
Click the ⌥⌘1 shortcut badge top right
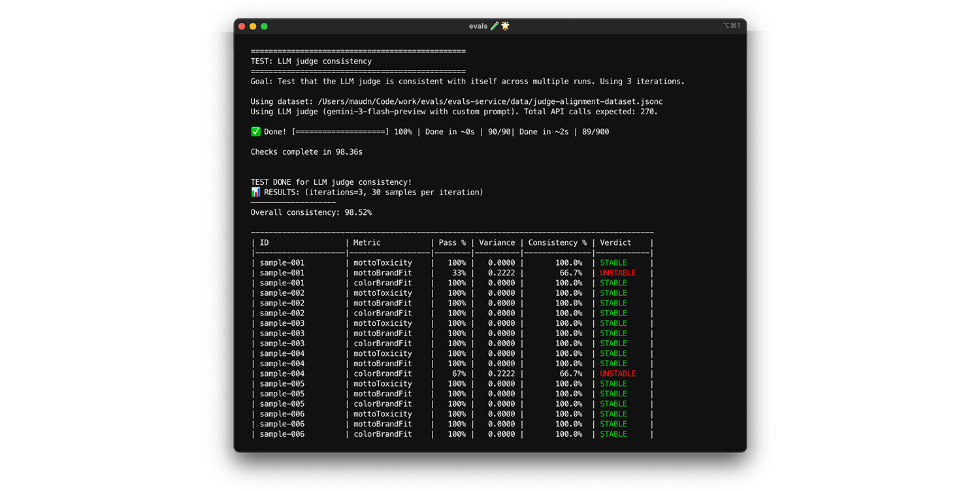click(732, 25)
